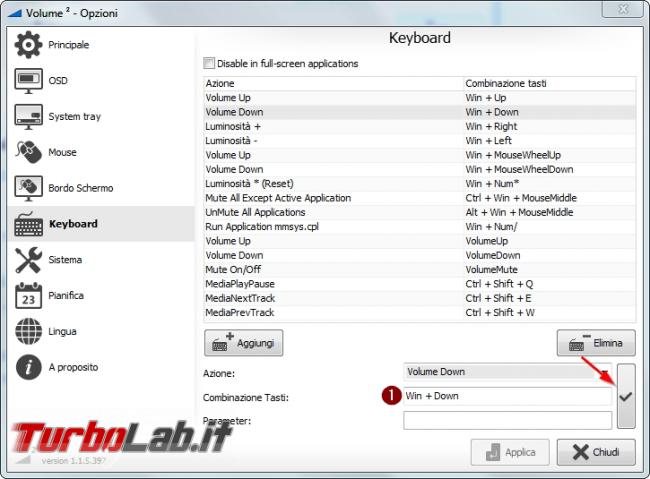This screenshot has height=479, width=650.
Task: Close the Opzioni window
Action: 623,9
